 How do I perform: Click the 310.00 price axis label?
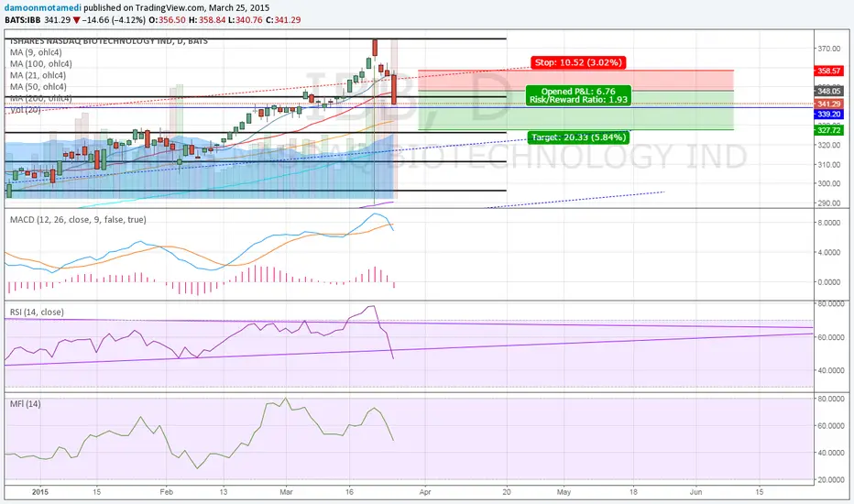tap(828, 165)
